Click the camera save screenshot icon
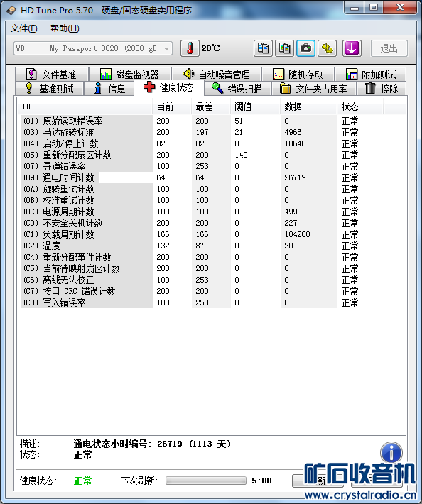Image resolution: width=422 pixels, height=504 pixels. point(305,48)
